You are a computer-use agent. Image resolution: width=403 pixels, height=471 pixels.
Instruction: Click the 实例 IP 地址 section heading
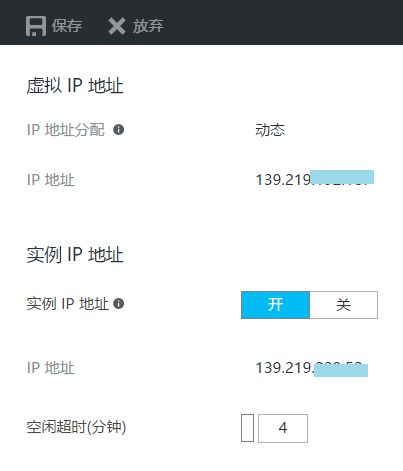(x=75, y=255)
